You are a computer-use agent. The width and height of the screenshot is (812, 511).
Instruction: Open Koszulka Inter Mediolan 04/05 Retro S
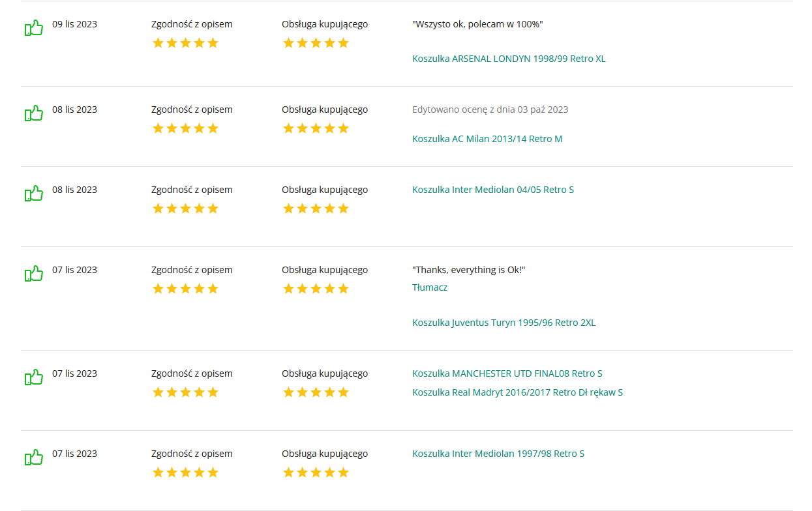[493, 190]
